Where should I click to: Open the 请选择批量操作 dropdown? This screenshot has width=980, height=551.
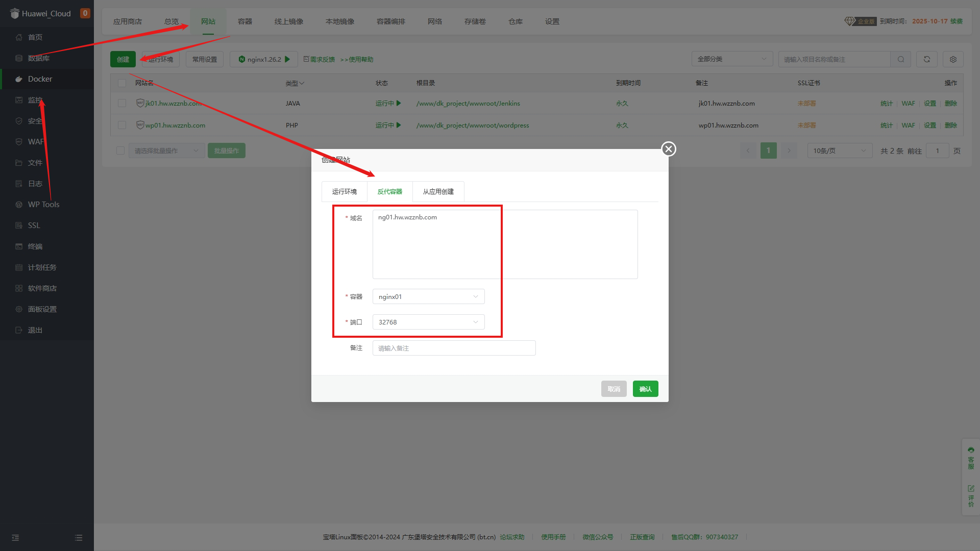tap(166, 151)
